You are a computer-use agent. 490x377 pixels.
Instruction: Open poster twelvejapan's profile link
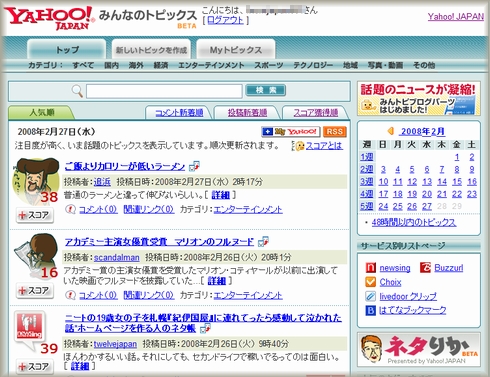pos(115,344)
